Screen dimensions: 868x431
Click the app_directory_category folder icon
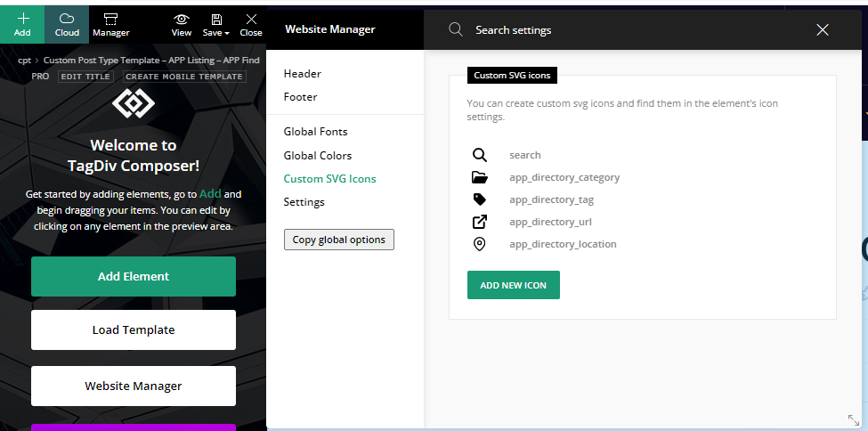[x=479, y=177]
